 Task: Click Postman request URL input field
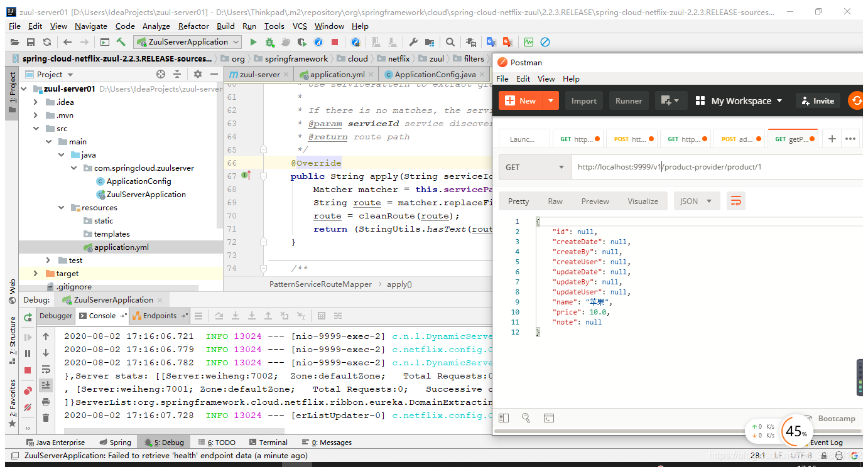click(x=717, y=167)
